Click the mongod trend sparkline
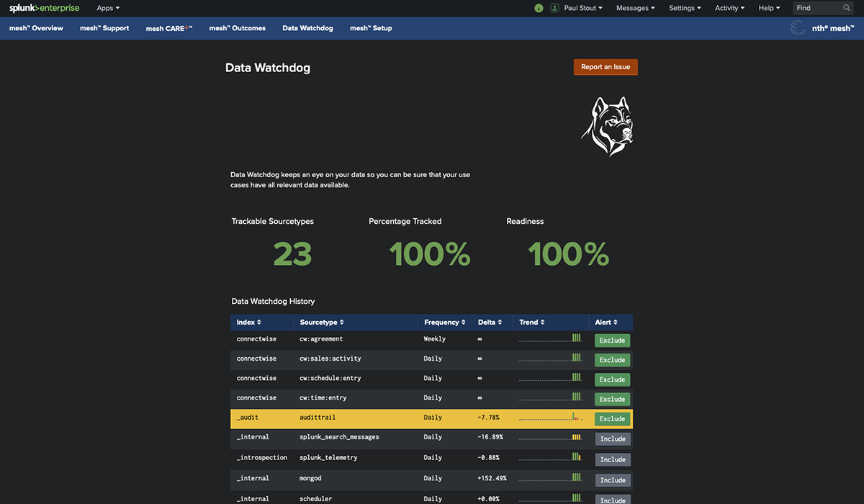Screen dimensions: 864x504 550,476
